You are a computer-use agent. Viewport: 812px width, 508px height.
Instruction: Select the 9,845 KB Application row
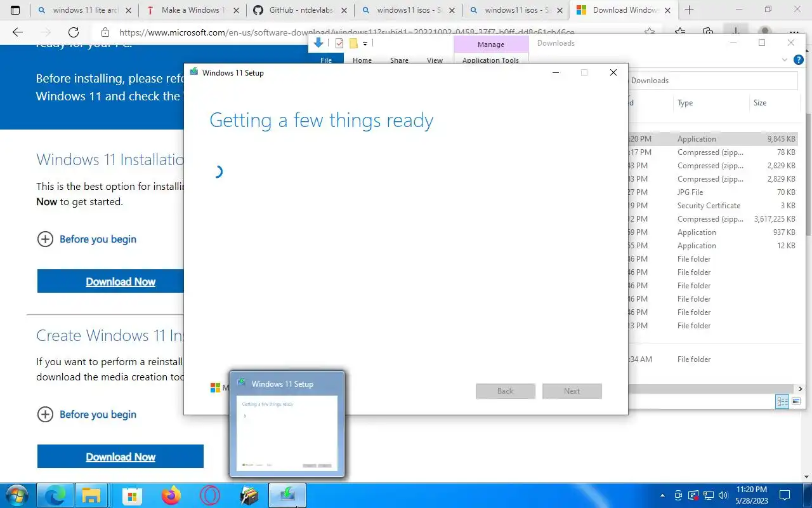pyautogui.click(x=712, y=139)
